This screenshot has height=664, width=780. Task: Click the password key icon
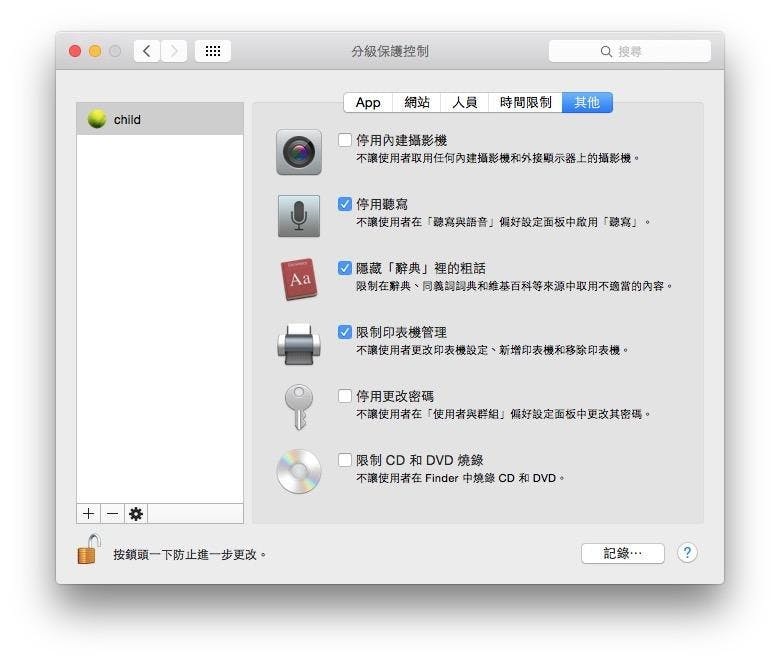click(298, 407)
